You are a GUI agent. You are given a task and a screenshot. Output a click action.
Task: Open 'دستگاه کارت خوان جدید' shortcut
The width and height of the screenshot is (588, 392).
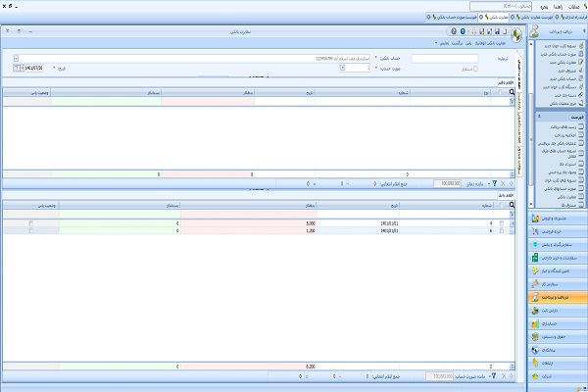(x=563, y=87)
